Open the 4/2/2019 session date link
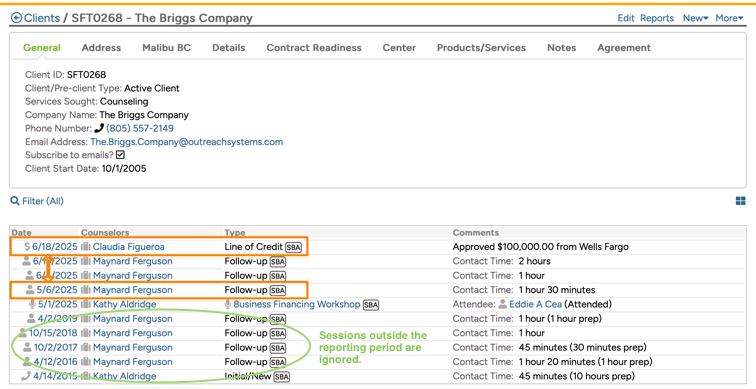756x389 pixels. pyautogui.click(x=58, y=319)
